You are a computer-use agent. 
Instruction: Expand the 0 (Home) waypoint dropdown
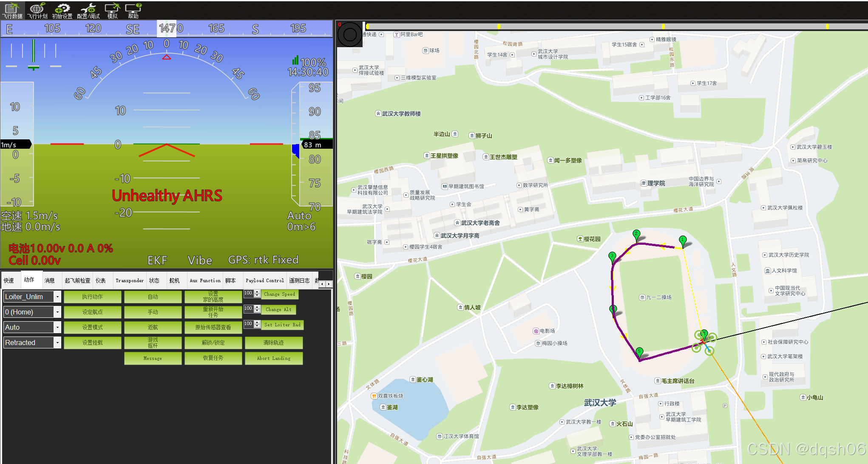tap(57, 312)
